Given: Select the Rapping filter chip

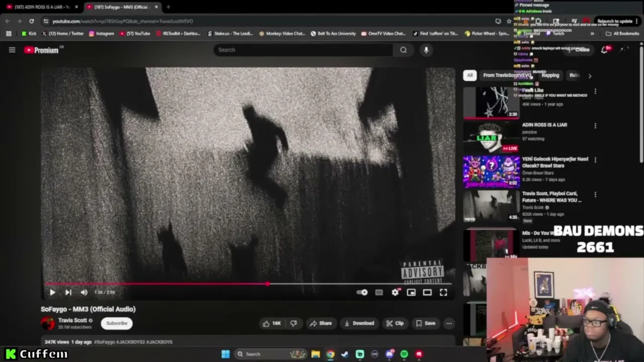Looking at the screenshot, I should tap(550, 75).
